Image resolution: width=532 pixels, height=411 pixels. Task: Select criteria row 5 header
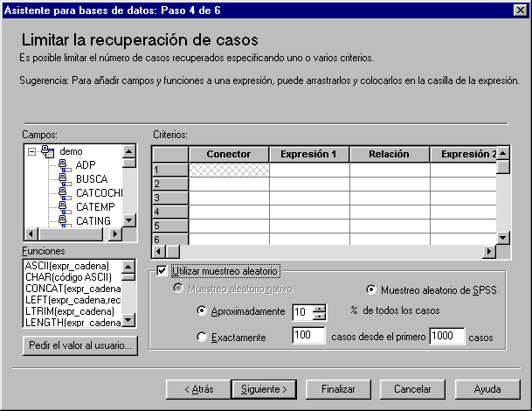tap(170, 226)
